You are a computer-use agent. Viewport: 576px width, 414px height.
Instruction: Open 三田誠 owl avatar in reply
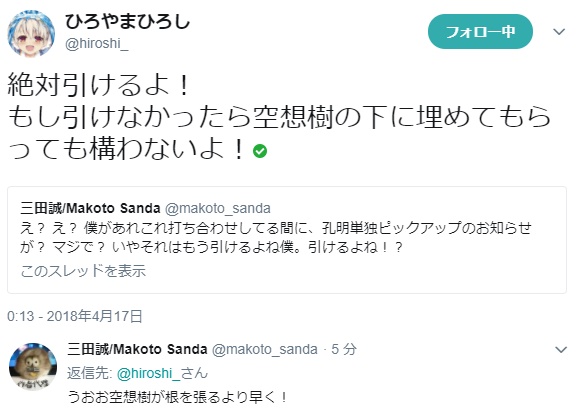coord(33,367)
